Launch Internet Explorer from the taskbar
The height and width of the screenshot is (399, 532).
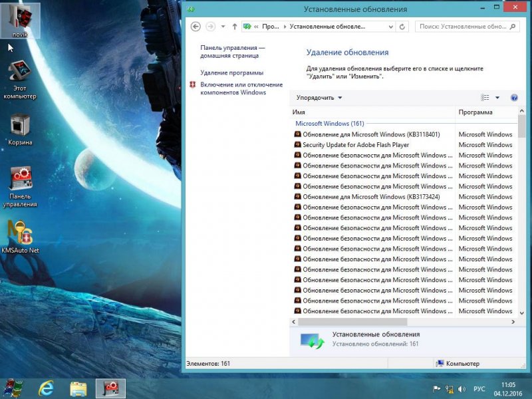pos(46,388)
